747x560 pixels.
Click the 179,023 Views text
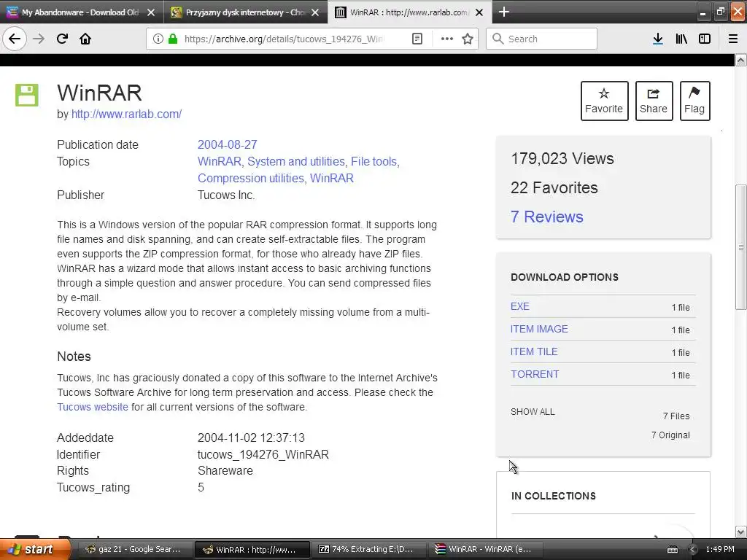[x=562, y=158]
